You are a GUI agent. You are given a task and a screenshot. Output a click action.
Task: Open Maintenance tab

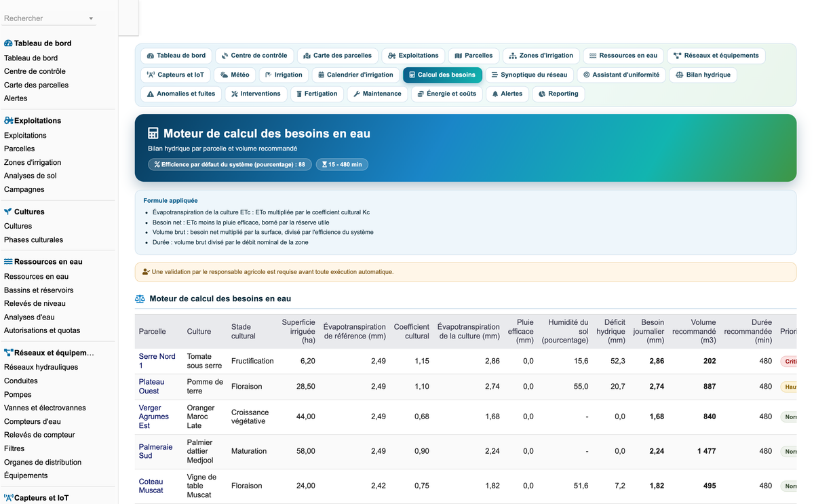pos(378,94)
